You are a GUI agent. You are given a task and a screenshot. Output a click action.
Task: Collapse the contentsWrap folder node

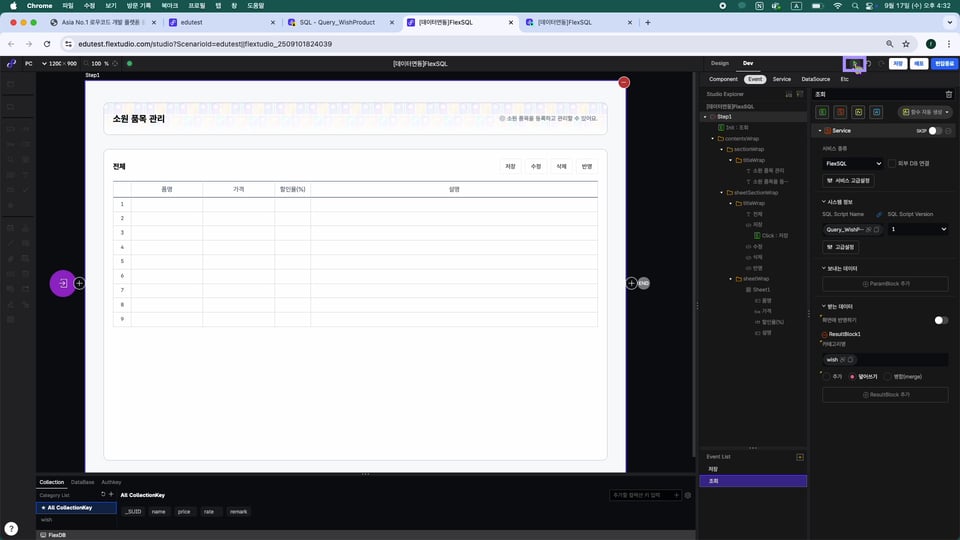(713, 139)
